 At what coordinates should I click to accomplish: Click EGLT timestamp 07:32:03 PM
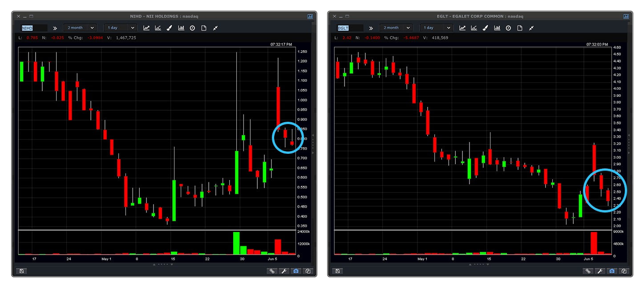coord(597,44)
